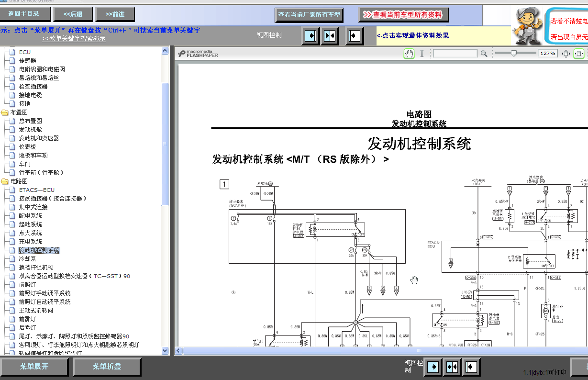
Task: Open 发动机和变速器 layout entry
Action: point(39,138)
